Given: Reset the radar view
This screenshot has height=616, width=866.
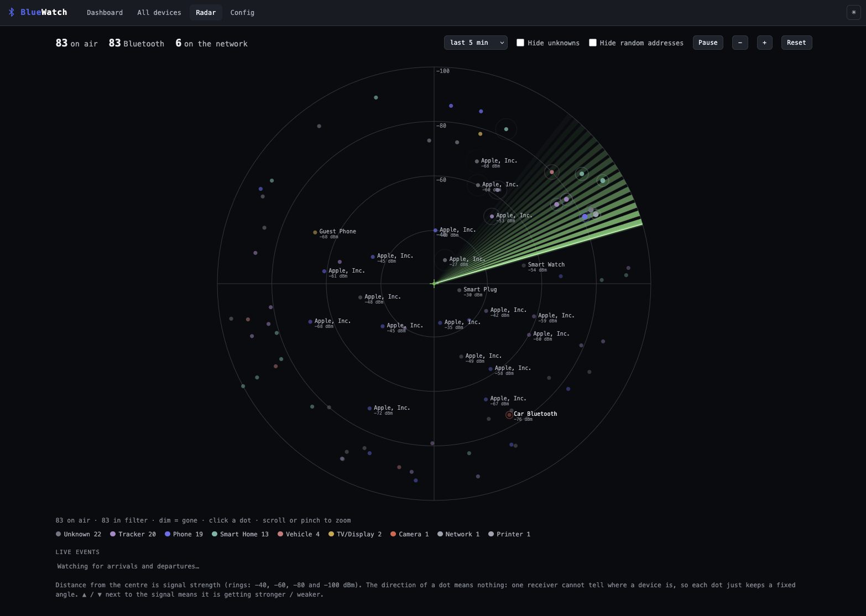Looking at the screenshot, I should [796, 43].
